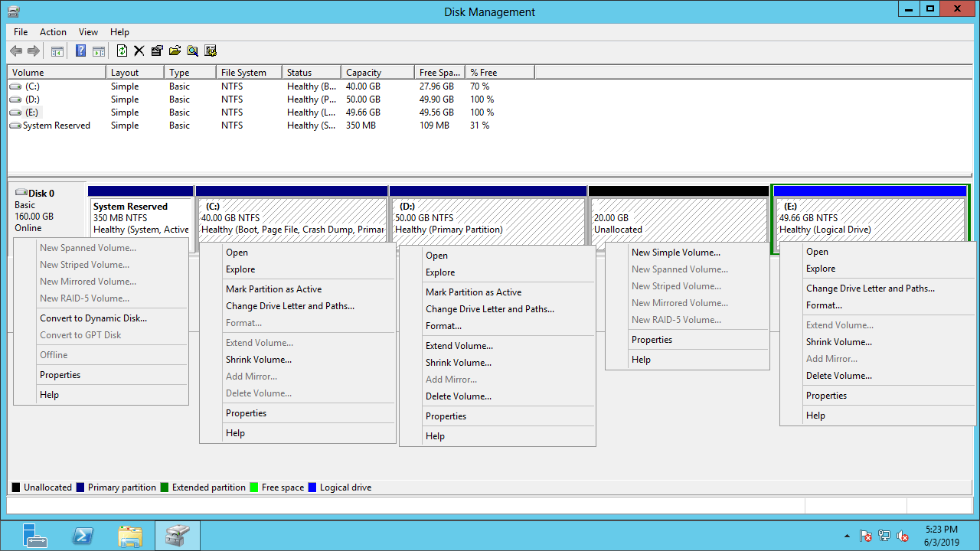Open the Properties toolbar icon
Image resolution: width=980 pixels, height=551 pixels.
tap(157, 51)
